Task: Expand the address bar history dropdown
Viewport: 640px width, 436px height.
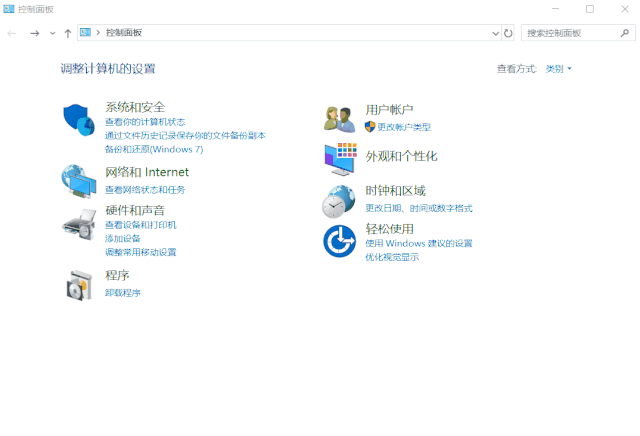Action: pyautogui.click(x=496, y=33)
